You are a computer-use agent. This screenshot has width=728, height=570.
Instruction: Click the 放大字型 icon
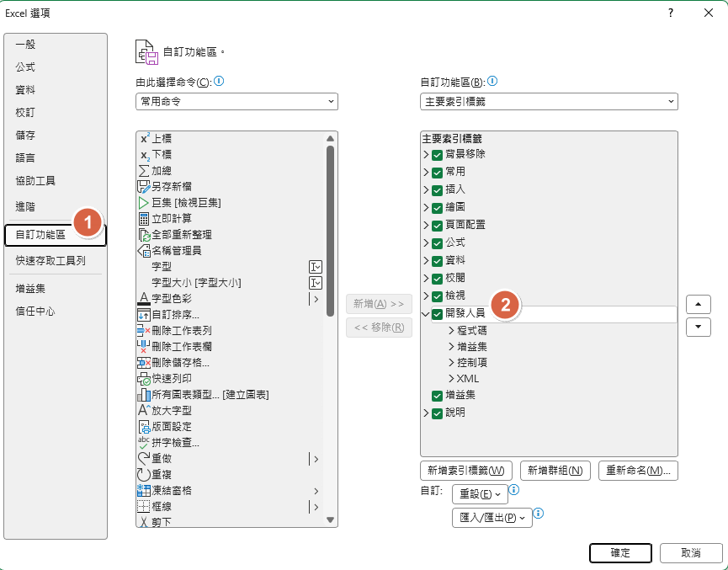(144, 410)
